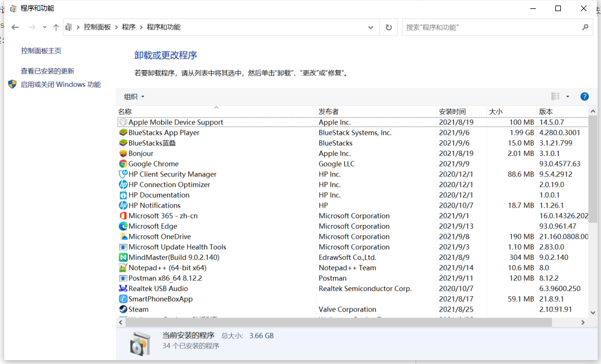Click install date 2021/9/14
This screenshot has height=364, width=601.
(456, 268)
